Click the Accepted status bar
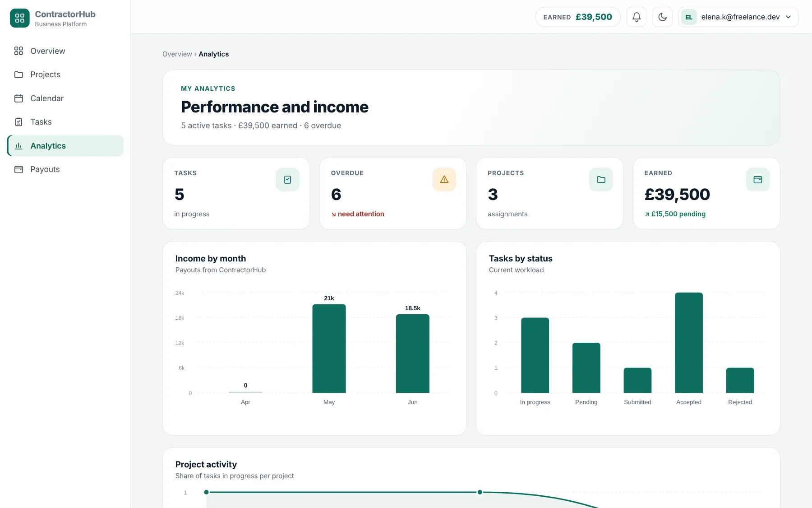Image resolution: width=812 pixels, height=508 pixels. [x=689, y=343]
